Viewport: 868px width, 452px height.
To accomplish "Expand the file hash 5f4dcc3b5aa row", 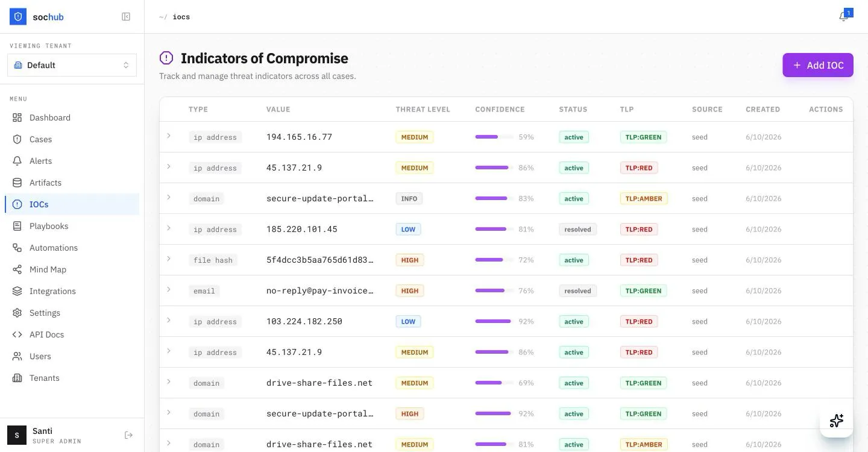I will [169, 259].
